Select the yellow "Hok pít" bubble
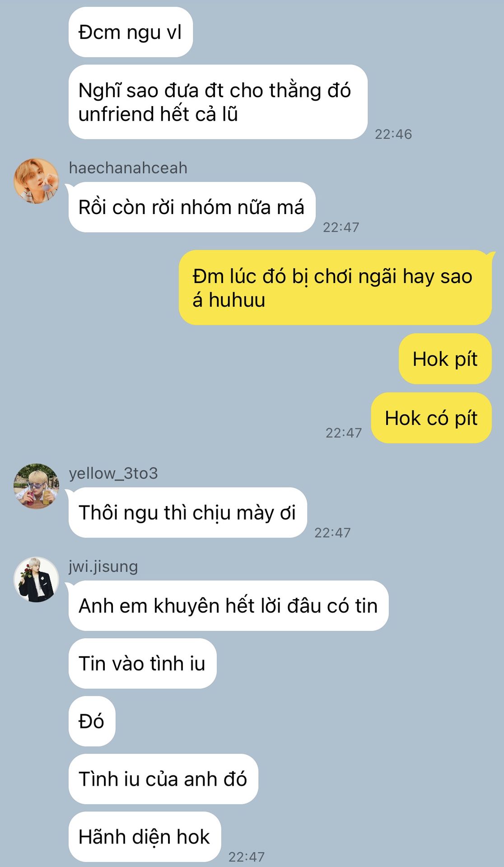 (x=445, y=359)
